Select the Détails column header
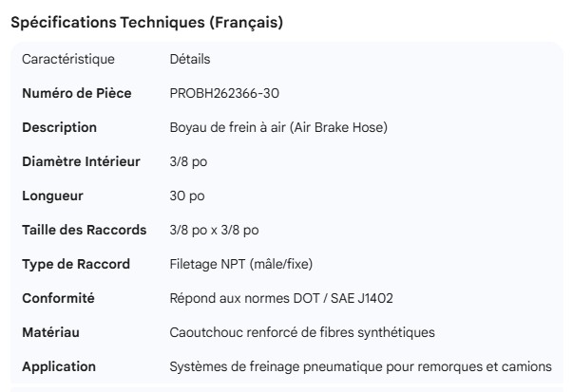 (190, 60)
